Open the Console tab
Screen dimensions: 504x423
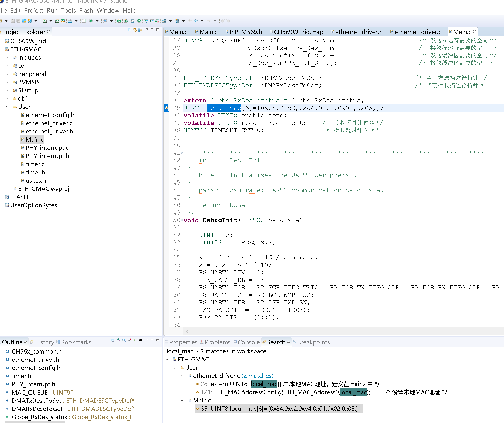[246, 342]
